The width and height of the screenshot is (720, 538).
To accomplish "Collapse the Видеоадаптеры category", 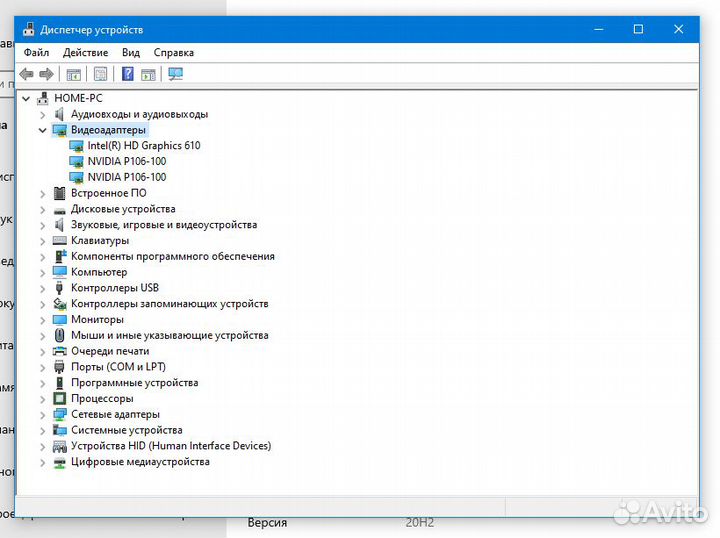I will click(43, 130).
